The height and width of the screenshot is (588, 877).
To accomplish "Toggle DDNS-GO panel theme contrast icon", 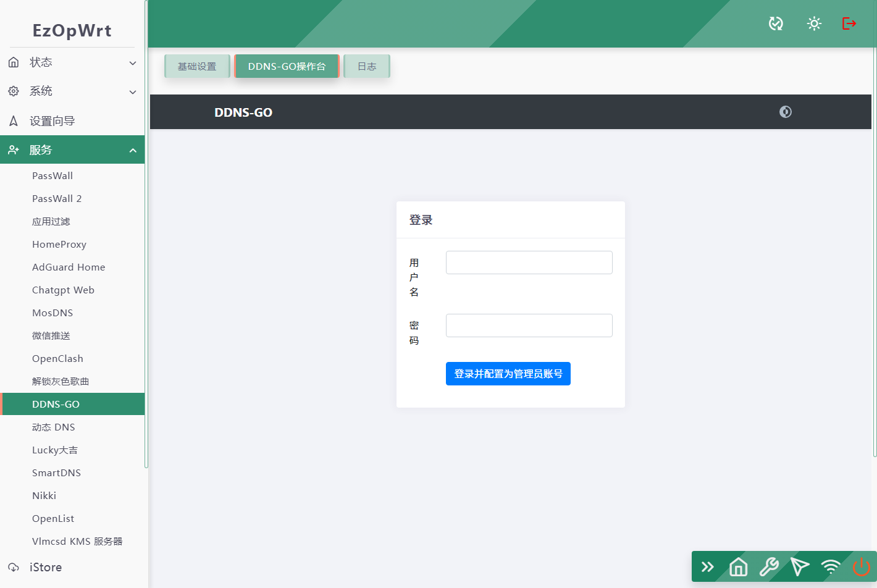I will (786, 112).
